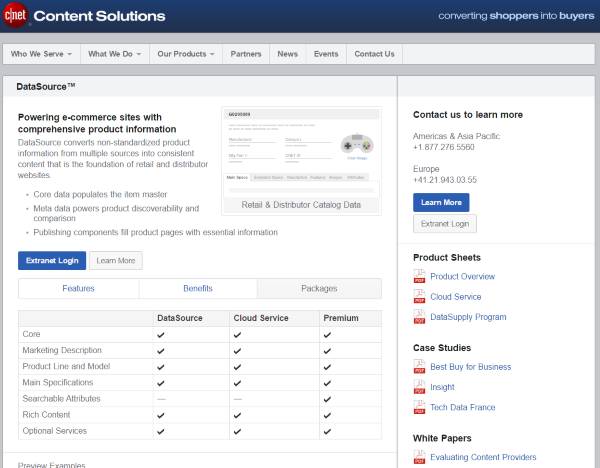The height and width of the screenshot is (468, 600).
Task: Open the Contact Us page
Action: [x=374, y=54]
